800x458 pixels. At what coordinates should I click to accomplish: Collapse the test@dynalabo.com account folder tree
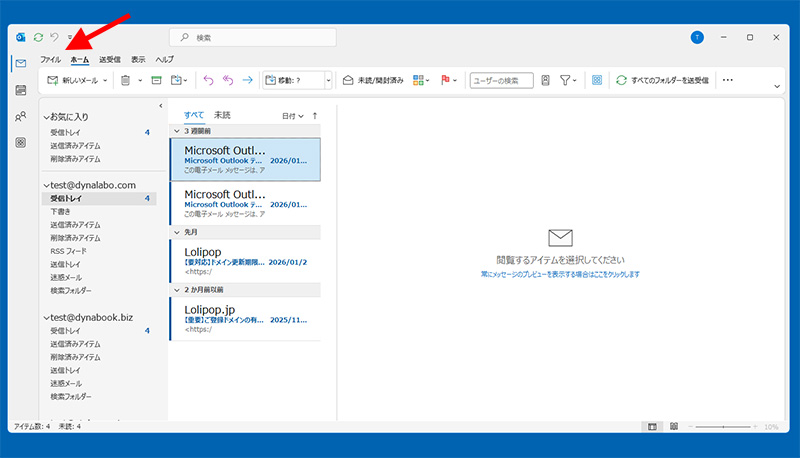(47, 185)
